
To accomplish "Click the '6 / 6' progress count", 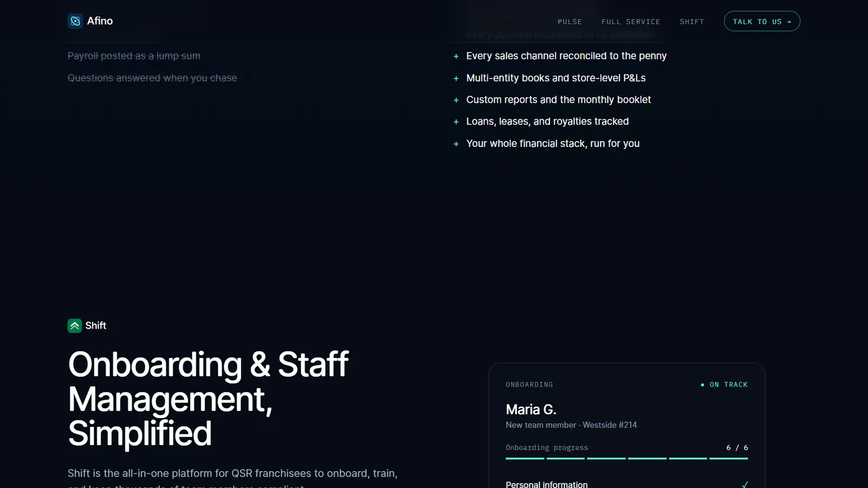I will click(737, 448).
